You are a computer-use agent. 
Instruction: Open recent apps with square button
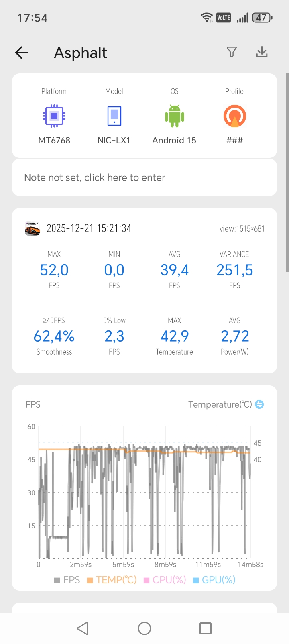(206, 628)
